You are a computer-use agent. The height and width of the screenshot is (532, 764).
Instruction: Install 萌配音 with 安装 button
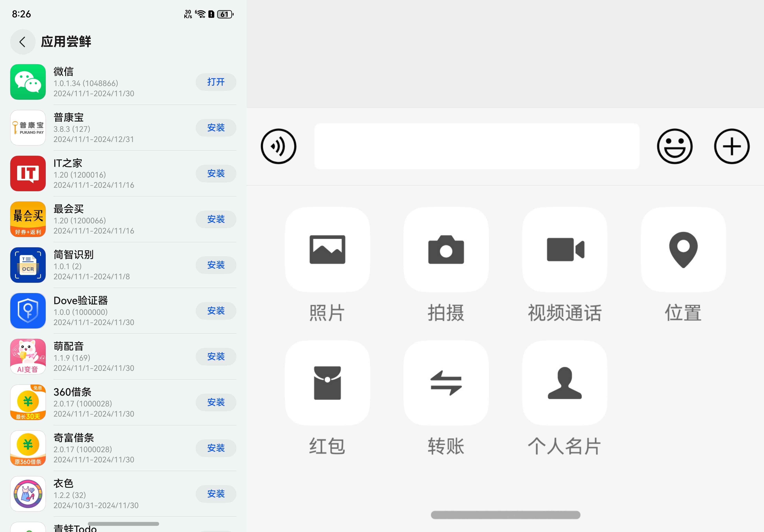point(216,356)
